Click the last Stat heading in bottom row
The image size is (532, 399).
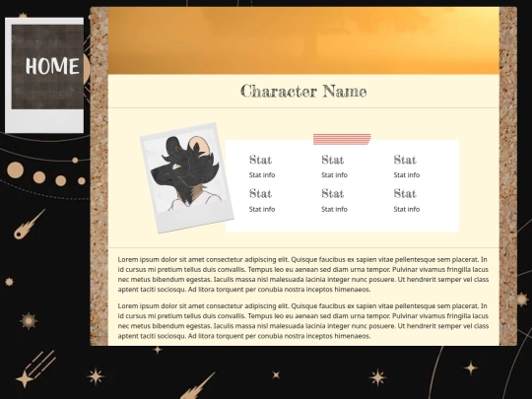click(x=405, y=193)
